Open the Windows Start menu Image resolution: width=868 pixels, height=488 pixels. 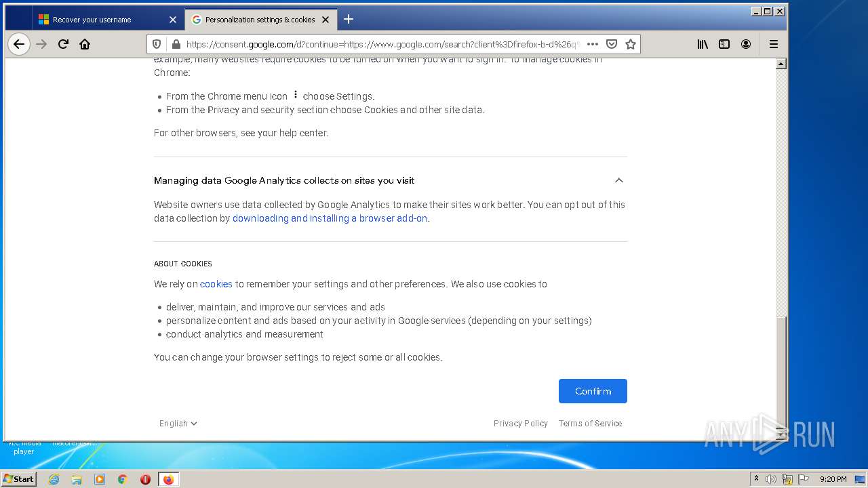19,479
